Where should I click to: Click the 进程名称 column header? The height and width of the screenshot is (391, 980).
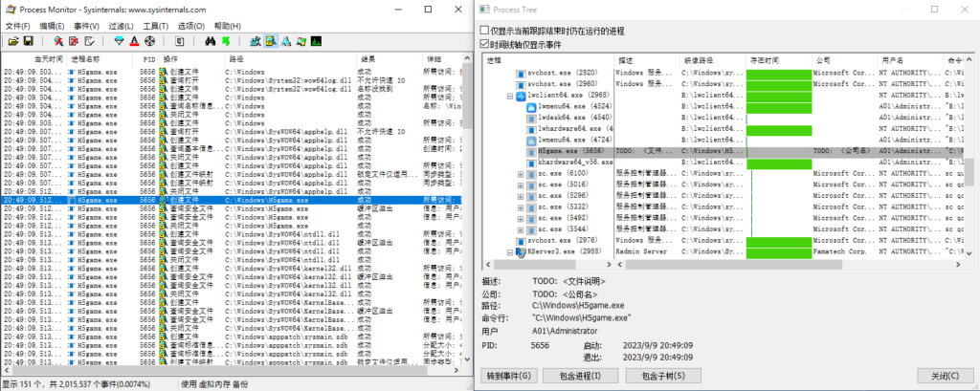tap(100, 58)
